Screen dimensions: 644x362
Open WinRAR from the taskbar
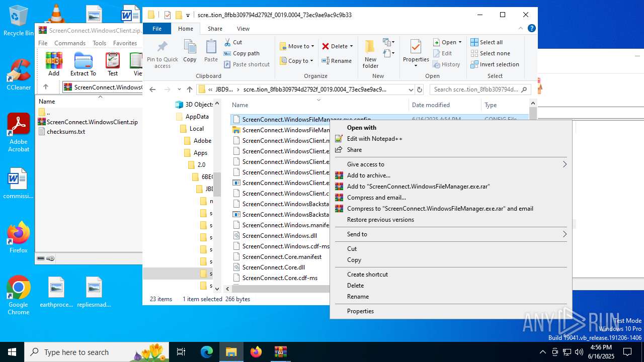pyautogui.click(x=280, y=352)
